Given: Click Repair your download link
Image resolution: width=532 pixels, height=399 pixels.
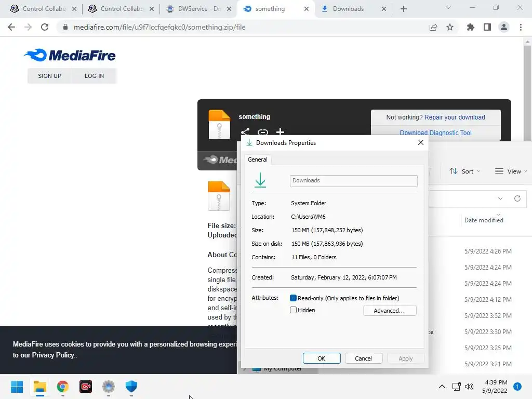Looking at the screenshot, I should [x=455, y=117].
